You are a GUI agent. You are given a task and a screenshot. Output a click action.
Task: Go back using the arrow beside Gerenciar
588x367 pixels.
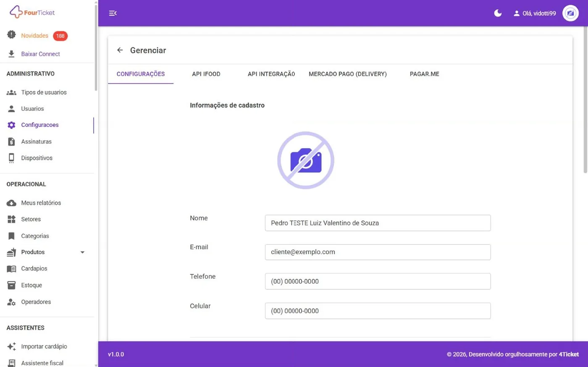(120, 50)
